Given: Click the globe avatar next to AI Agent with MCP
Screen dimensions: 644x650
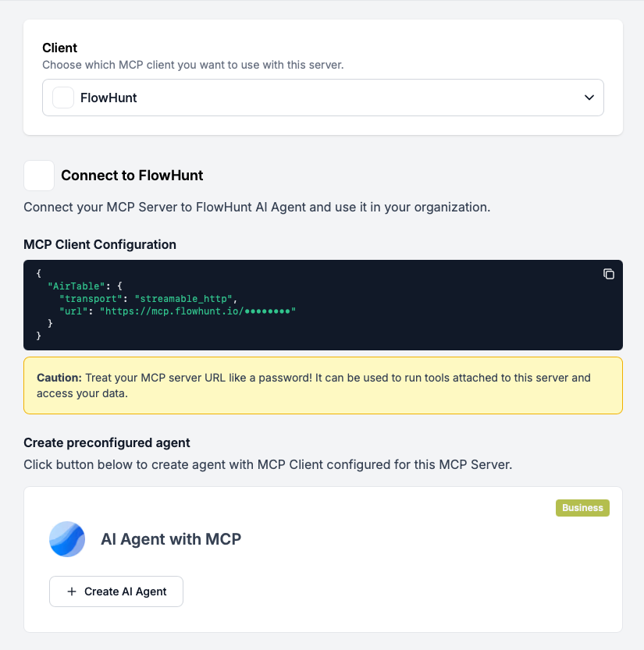Looking at the screenshot, I should point(67,539).
